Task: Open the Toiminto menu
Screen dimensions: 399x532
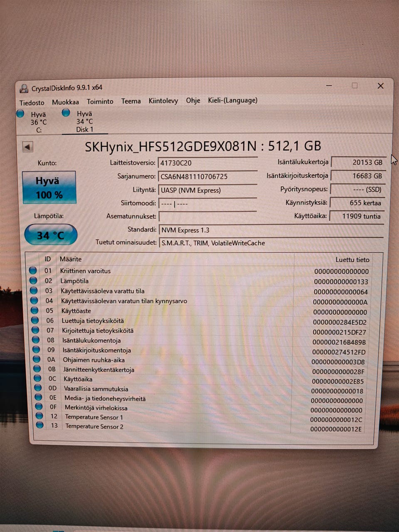Action: click(x=100, y=101)
